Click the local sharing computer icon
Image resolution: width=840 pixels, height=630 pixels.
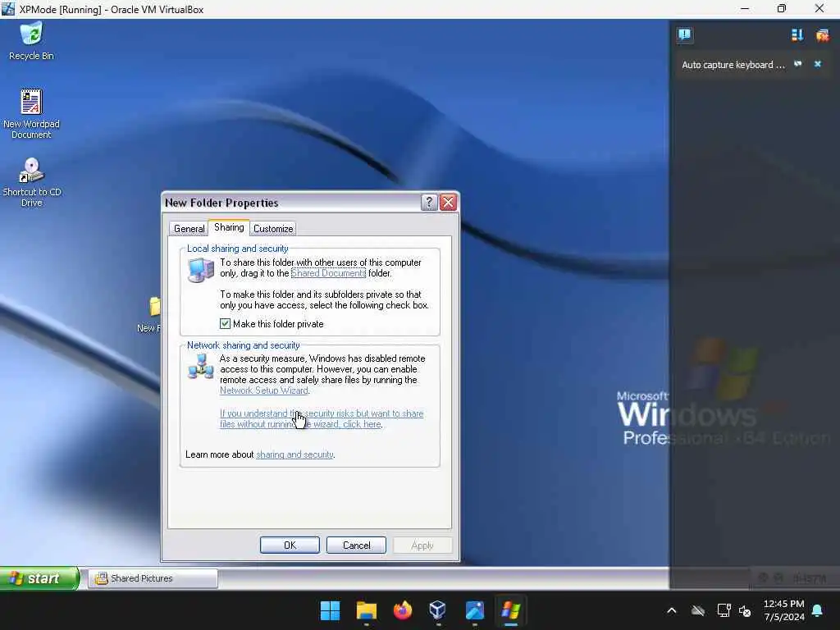pos(201,270)
